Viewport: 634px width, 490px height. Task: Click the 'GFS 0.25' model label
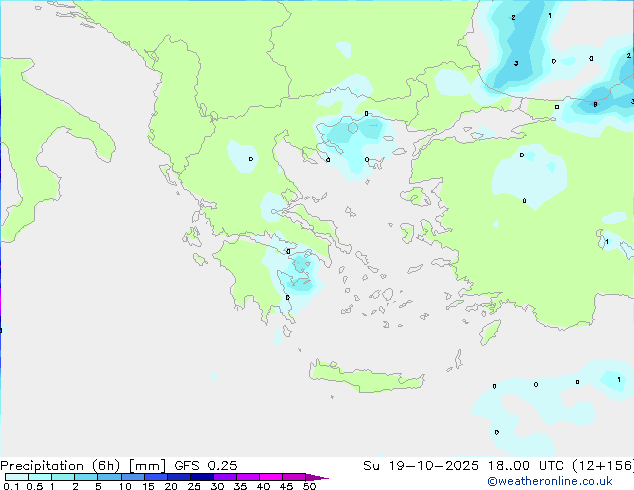206,466
